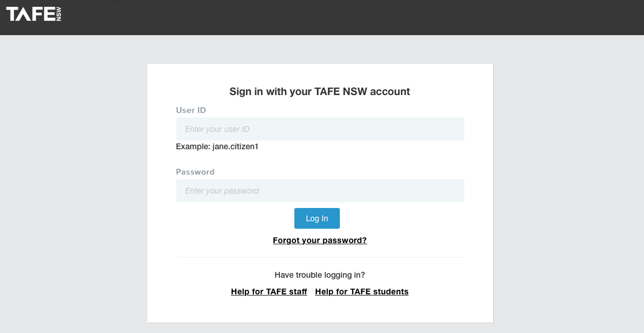Click the 'Enter your password' placeholder
The width and height of the screenshot is (644, 333).
tap(222, 191)
